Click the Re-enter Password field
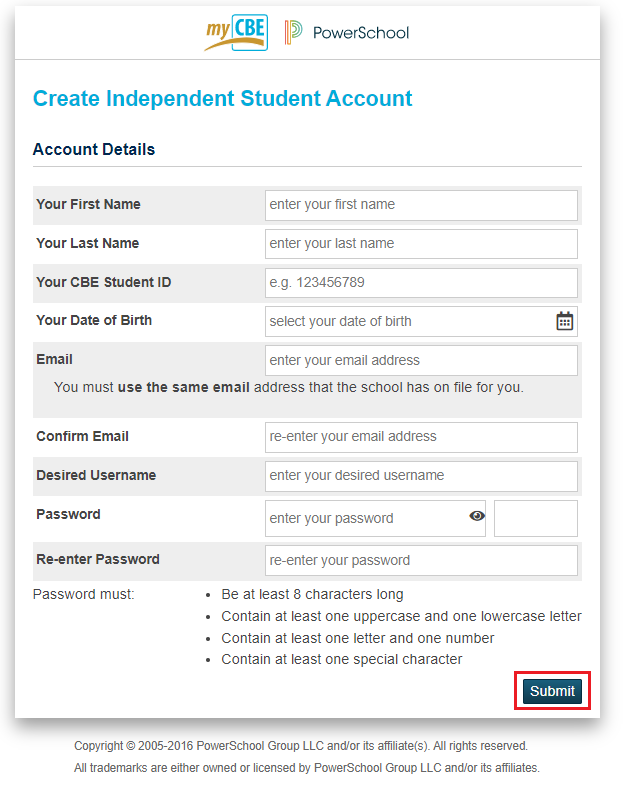This screenshot has height=805, width=627. (x=421, y=560)
